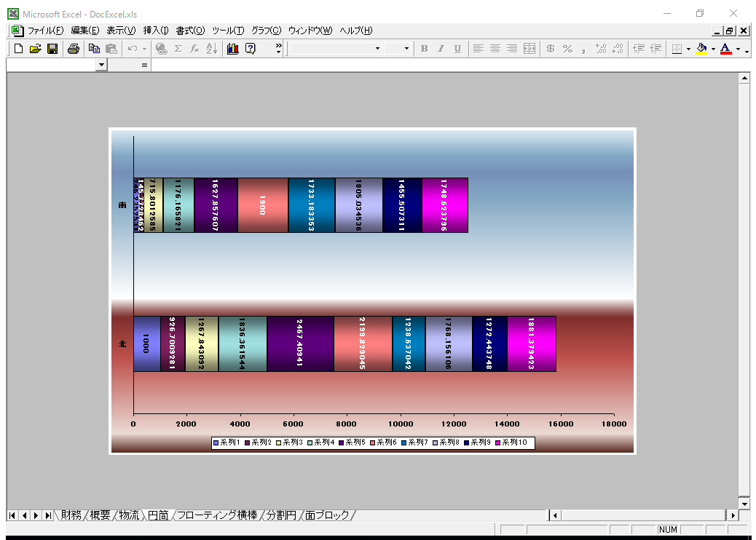Viewport: 756px width, 540px height.
Task: Toggle italic formatting button
Action: tap(441, 49)
